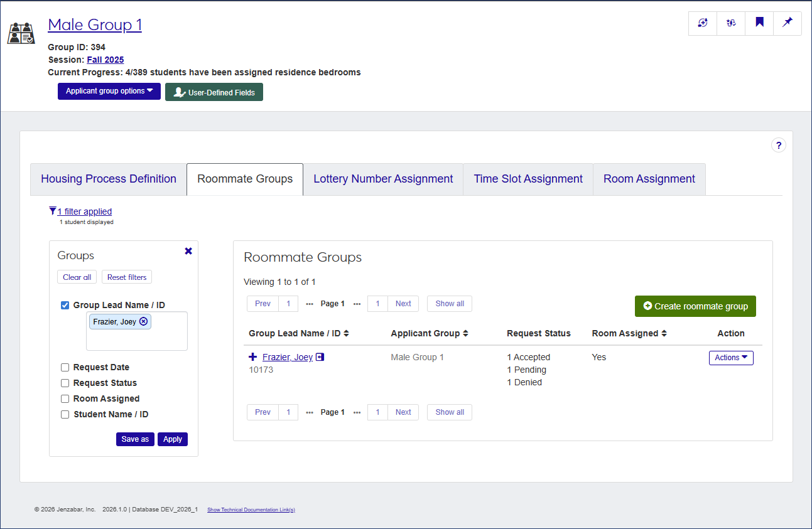Open the Applicant group options dropdown
The height and width of the screenshot is (529, 812).
[x=109, y=91]
